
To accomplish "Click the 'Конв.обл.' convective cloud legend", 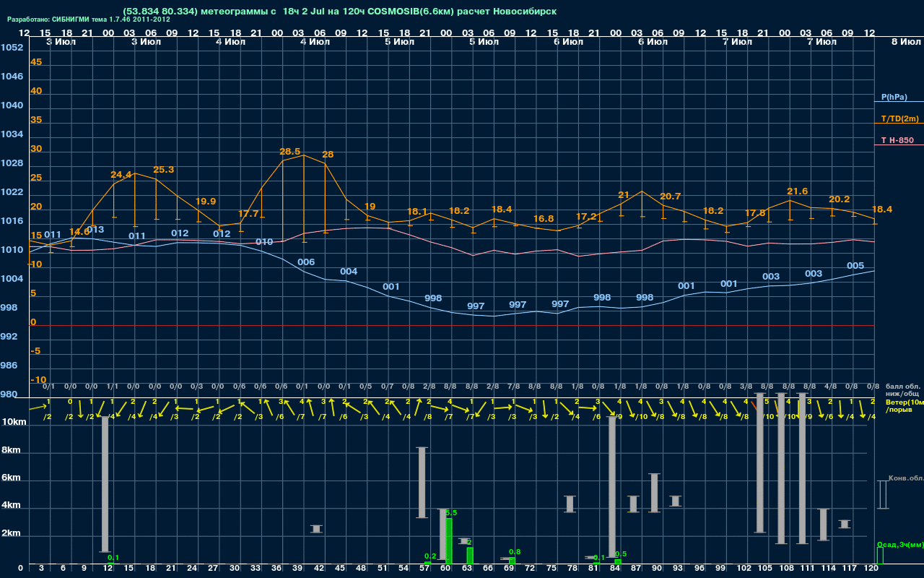I will tap(905, 478).
